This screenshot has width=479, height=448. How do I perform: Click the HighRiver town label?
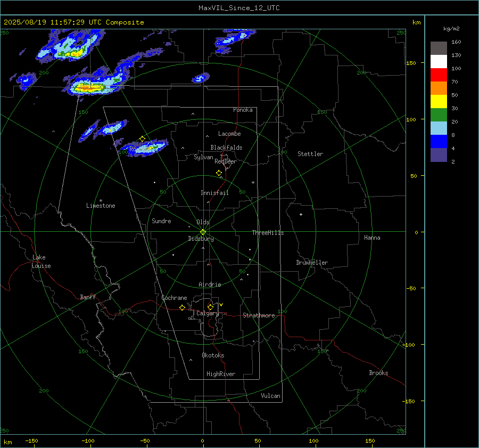coord(221,374)
